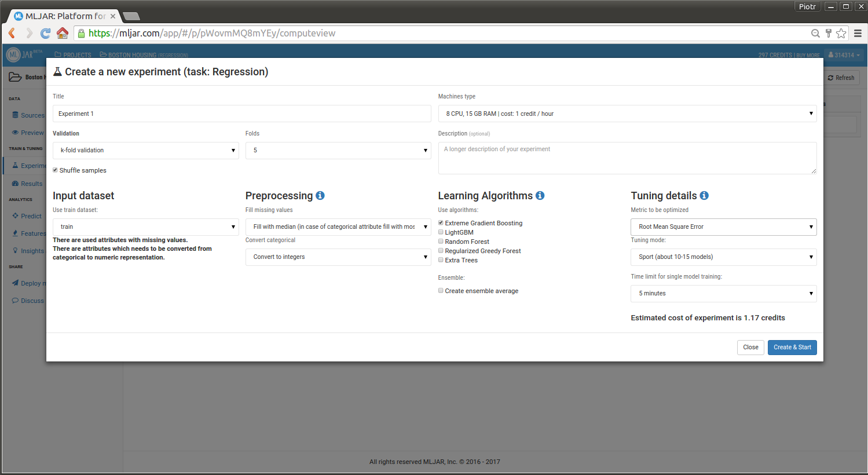Viewport: 868px width, 475px height.
Task: Enable the Extra Trees algorithm
Action: pyautogui.click(x=441, y=260)
